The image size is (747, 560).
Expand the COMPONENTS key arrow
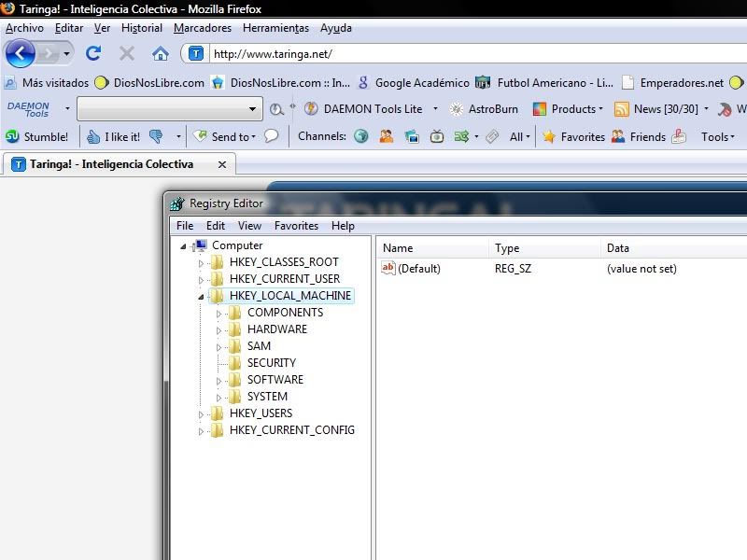tap(218, 314)
